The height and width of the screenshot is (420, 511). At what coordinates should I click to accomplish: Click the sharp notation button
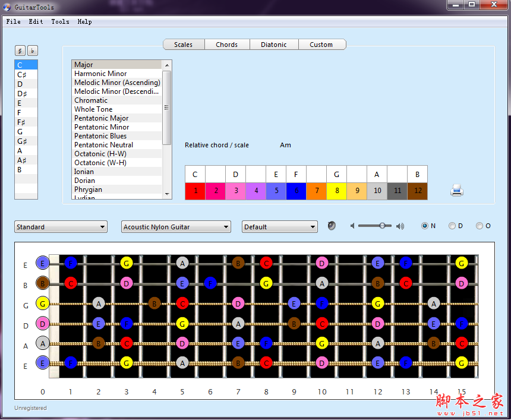coord(20,50)
